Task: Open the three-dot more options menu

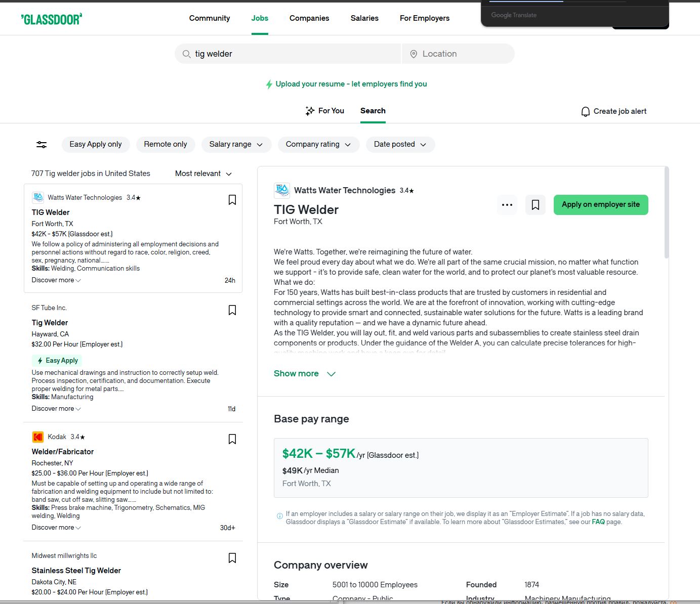Action: 507,205
